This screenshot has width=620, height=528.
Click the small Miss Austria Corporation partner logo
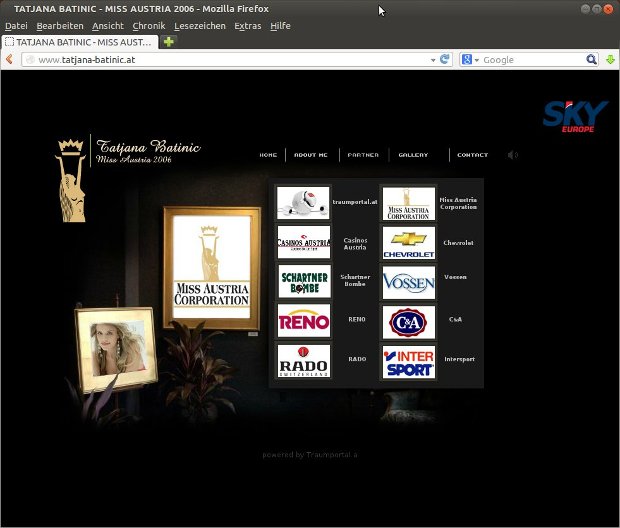pyautogui.click(x=409, y=204)
